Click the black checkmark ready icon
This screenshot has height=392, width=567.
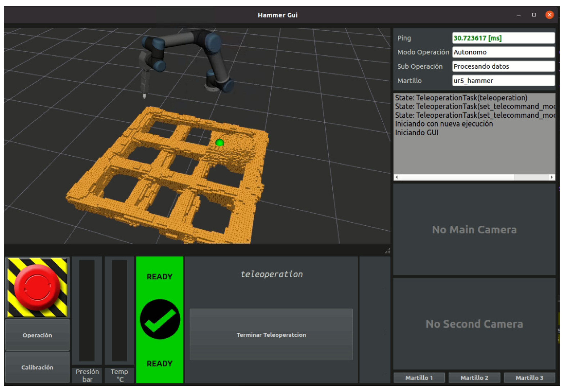(x=160, y=319)
